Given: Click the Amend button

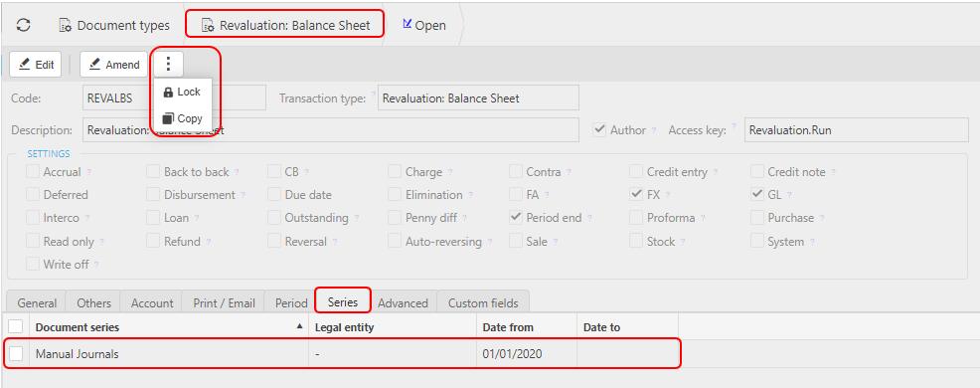Looking at the screenshot, I should [x=113, y=65].
